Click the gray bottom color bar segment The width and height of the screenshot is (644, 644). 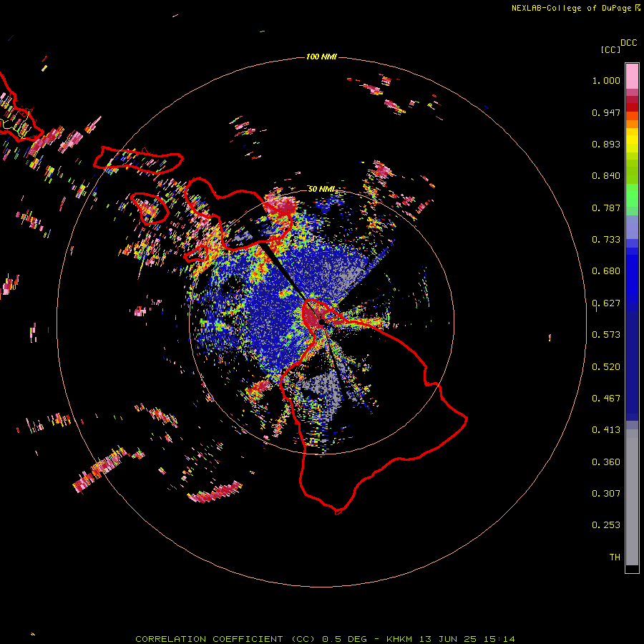click(632, 497)
